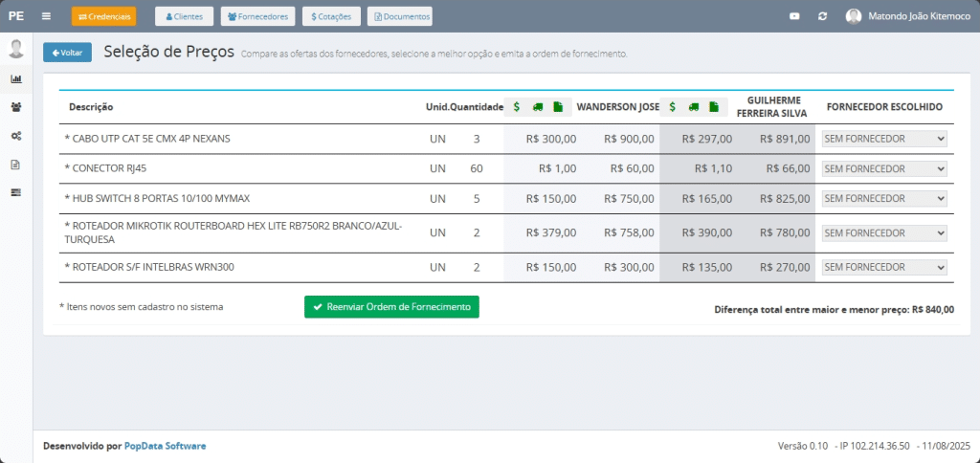Screen dimensions: 980x463
Task: Click WANDERSON JOSE column header
Action: coord(617,107)
